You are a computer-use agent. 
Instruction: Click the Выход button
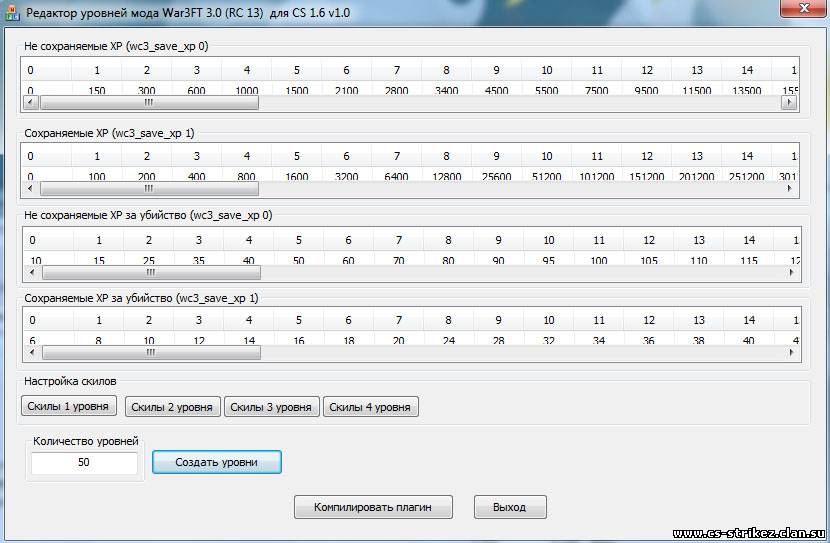509,507
